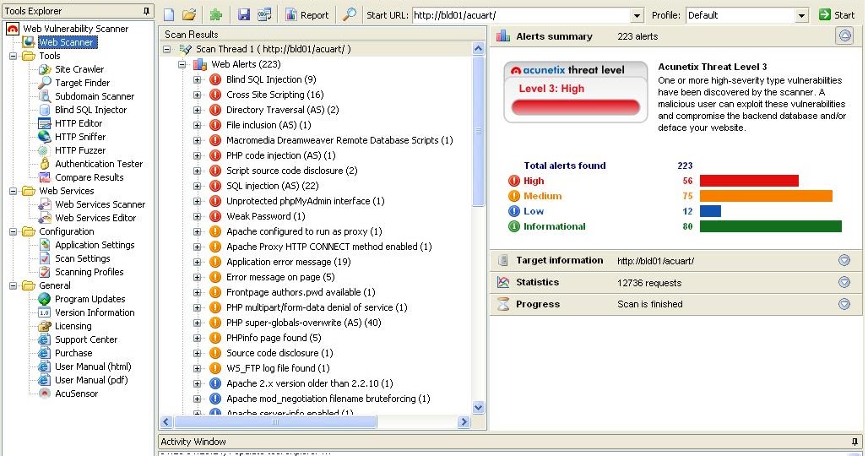The height and width of the screenshot is (456, 868).
Task: Select File inclusion (AS) (1) alert
Action: [269, 125]
